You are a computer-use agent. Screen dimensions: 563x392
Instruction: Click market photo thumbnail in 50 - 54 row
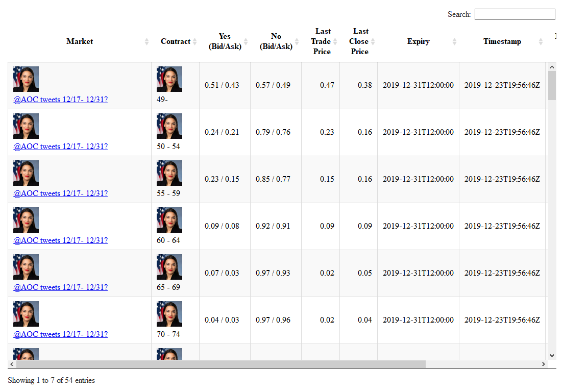point(26,126)
